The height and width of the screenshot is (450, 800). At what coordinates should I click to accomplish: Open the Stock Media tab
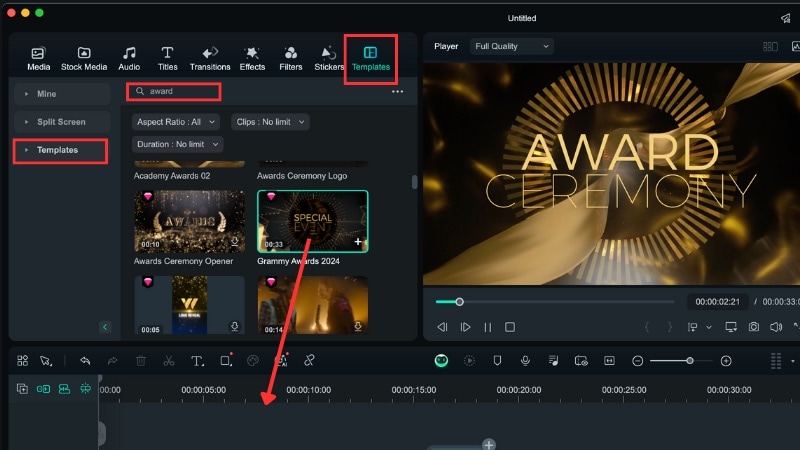coord(84,59)
